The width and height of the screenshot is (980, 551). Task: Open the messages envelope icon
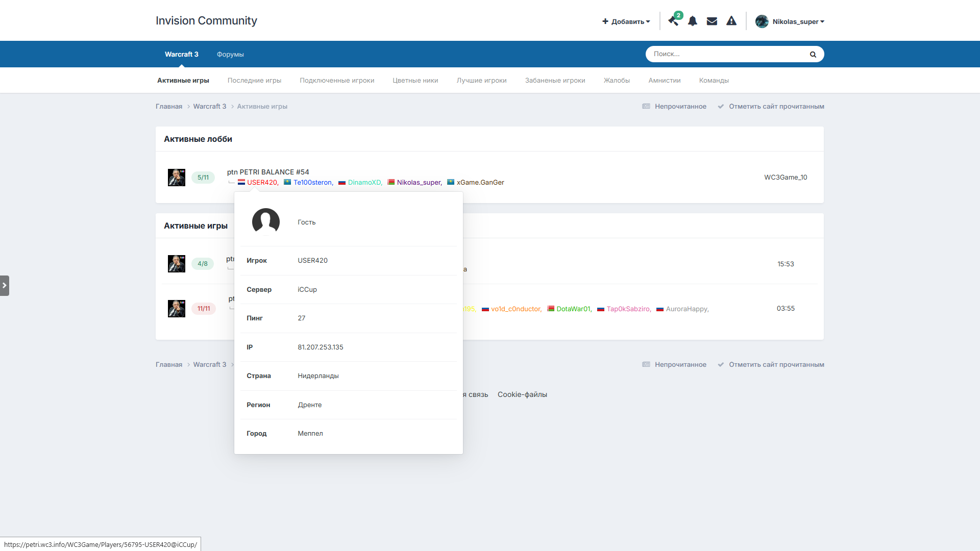(712, 21)
